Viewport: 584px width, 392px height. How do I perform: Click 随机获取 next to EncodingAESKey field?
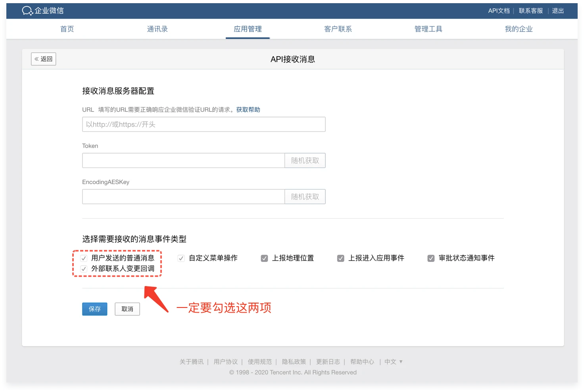point(305,197)
